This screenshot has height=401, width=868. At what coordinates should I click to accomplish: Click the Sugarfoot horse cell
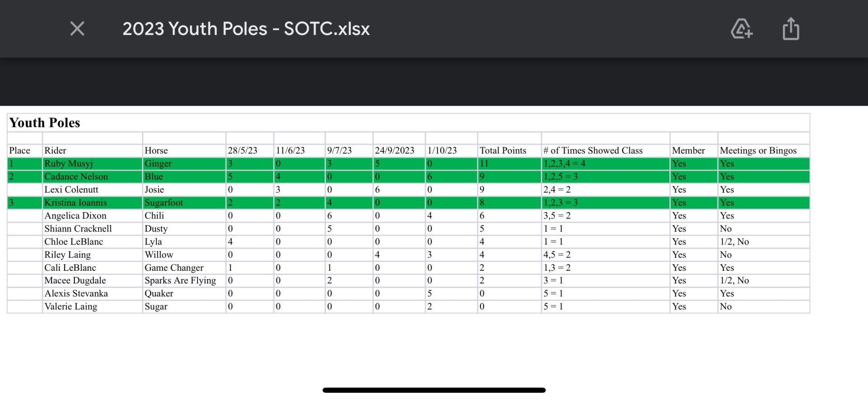[x=184, y=203]
